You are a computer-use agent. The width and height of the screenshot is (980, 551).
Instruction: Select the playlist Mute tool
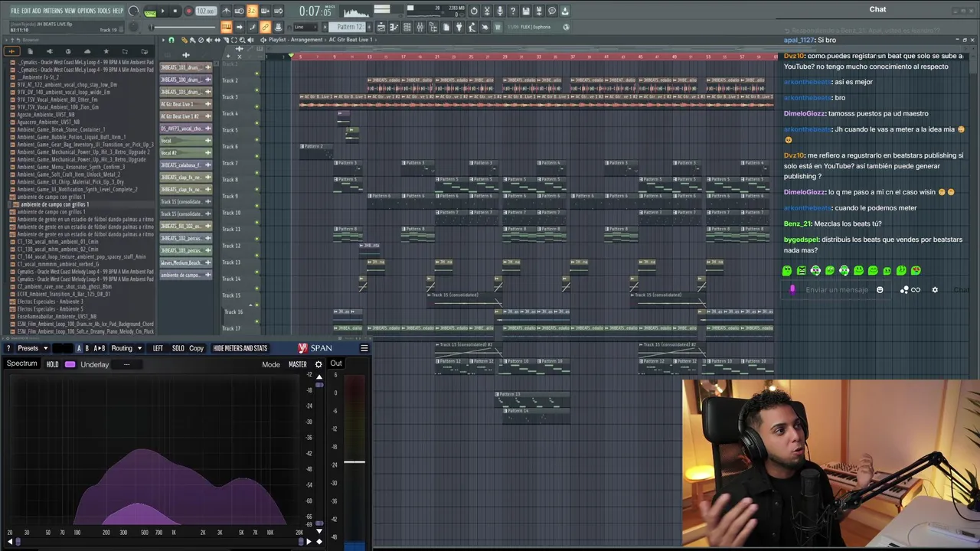[x=209, y=40]
